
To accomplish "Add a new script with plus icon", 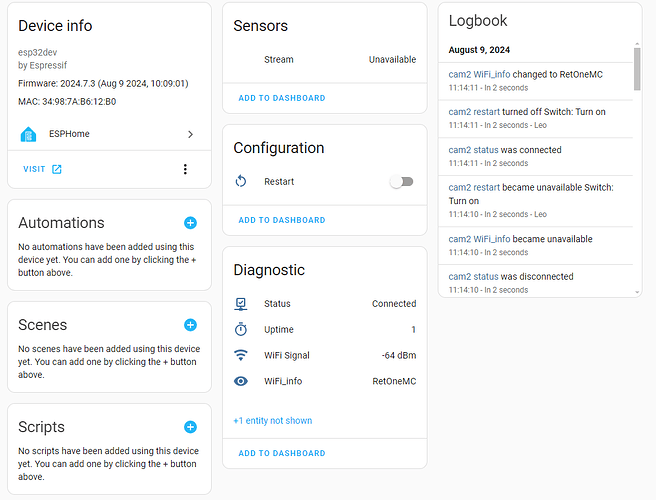I will (190, 427).
